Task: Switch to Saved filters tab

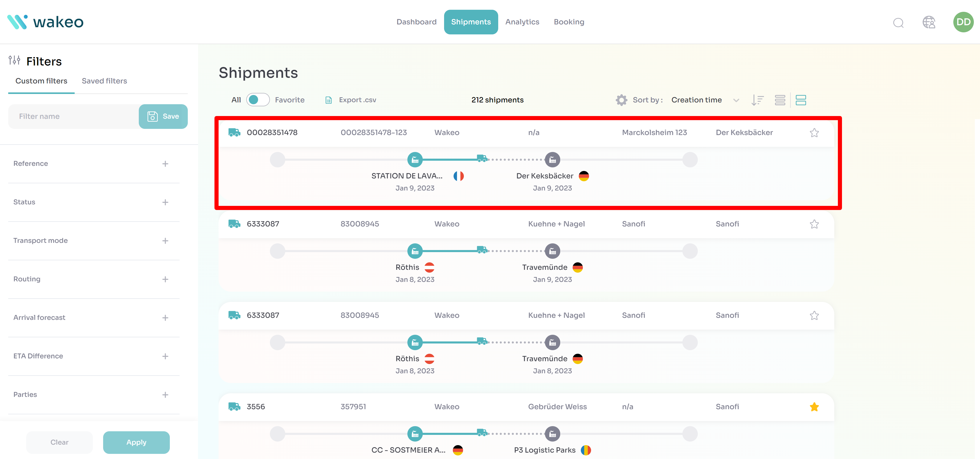Action: (x=104, y=81)
